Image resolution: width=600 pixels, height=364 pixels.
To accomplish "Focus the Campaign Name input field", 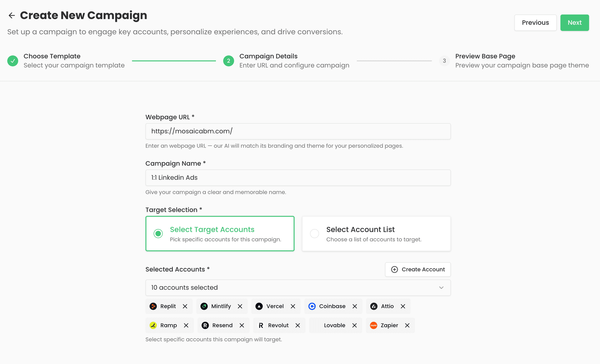I will tap(298, 177).
